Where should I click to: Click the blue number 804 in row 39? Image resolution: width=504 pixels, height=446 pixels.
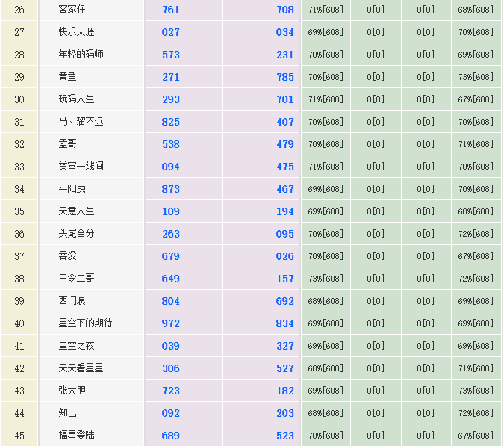point(171,301)
